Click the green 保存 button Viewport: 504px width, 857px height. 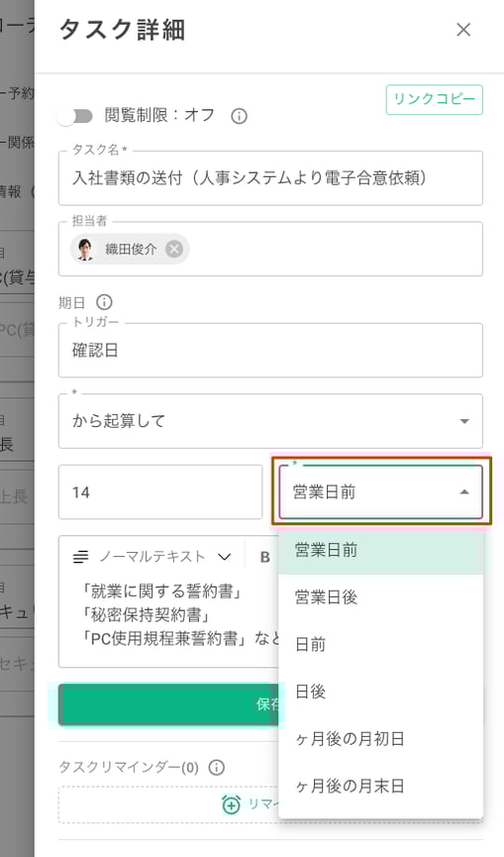point(168,704)
